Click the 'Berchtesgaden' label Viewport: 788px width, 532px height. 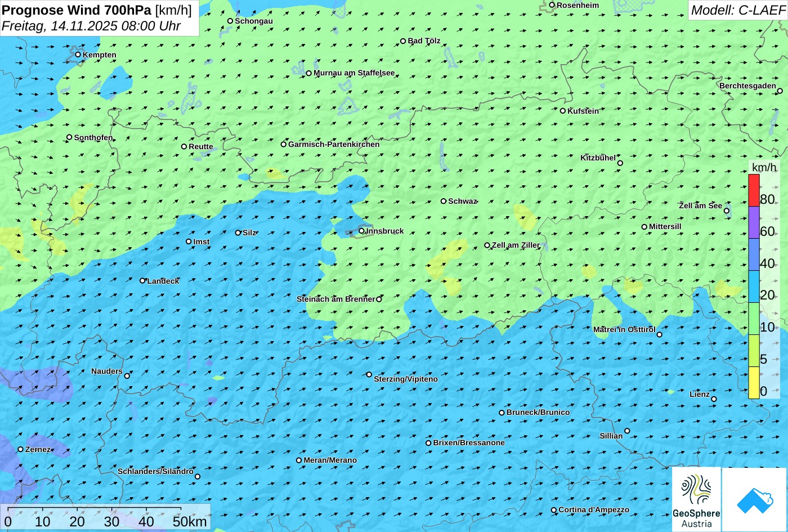click(x=747, y=86)
